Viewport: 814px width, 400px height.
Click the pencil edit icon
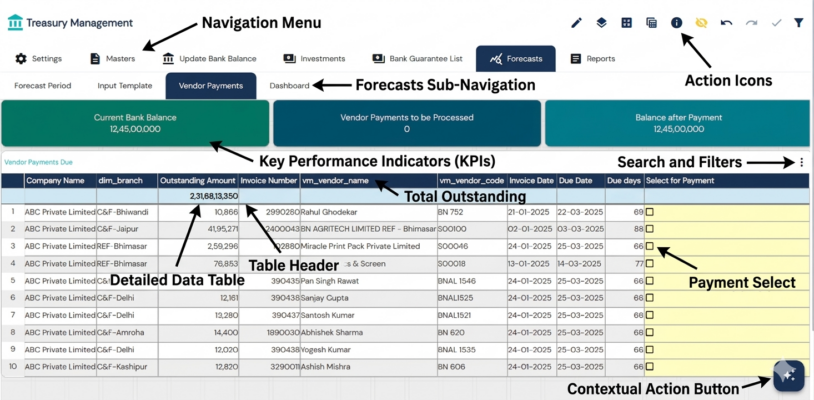(x=576, y=23)
